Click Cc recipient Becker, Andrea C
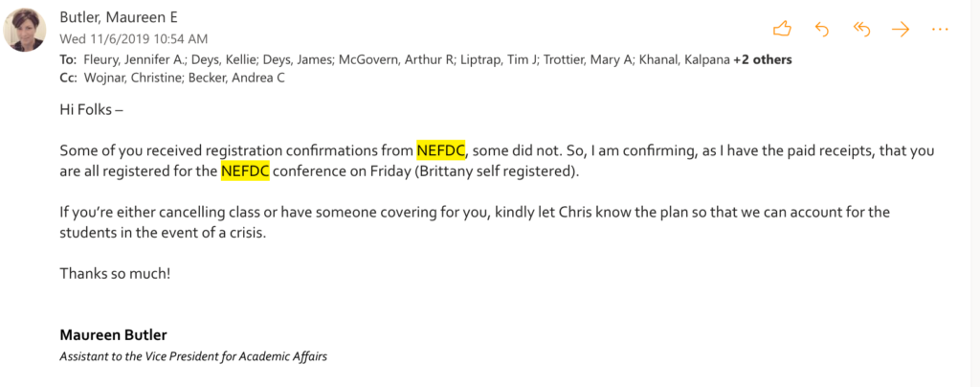 243,78
